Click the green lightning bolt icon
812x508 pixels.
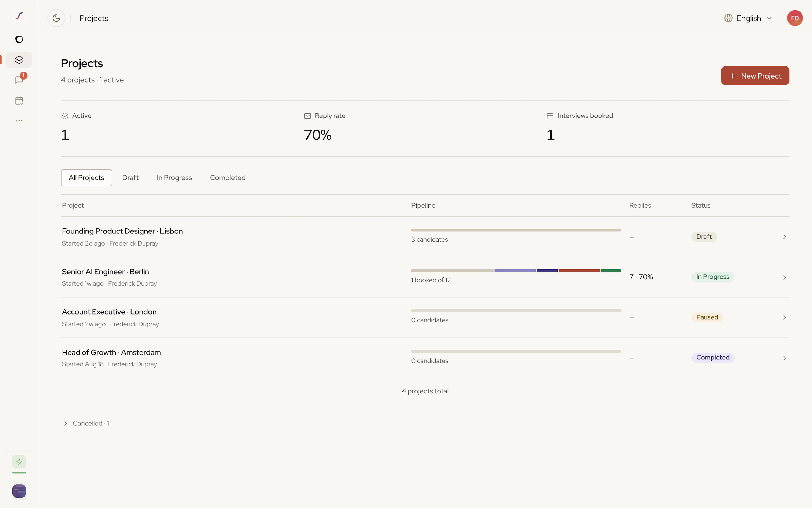pyautogui.click(x=19, y=462)
